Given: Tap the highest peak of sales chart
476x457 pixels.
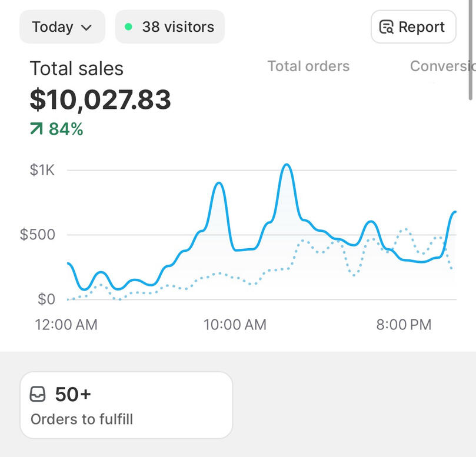Looking at the screenshot, I should (x=287, y=165).
